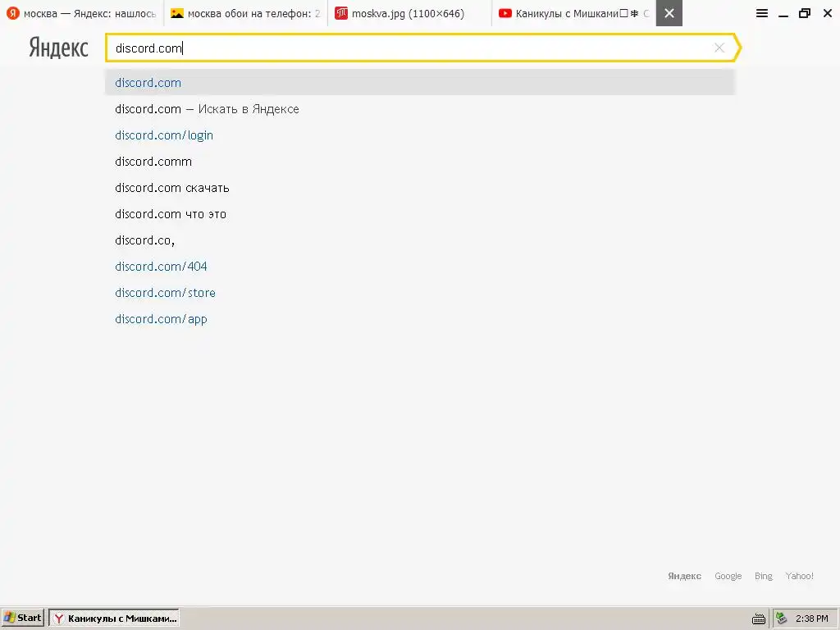Restore down the browser window
The height and width of the screenshot is (630, 840).
pyautogui.click(x=804, y=13)
